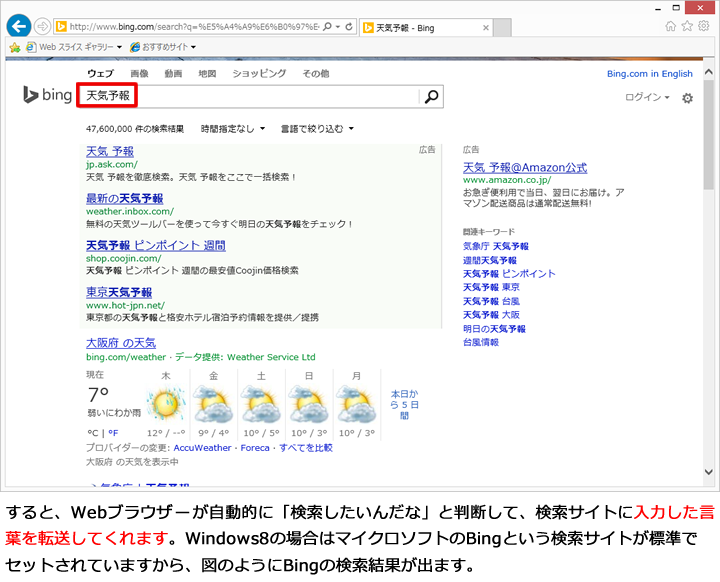The width and height of the screenshot is (720, 582).
Task: Click the Bing search box with 天気予報
Action: 248,96
